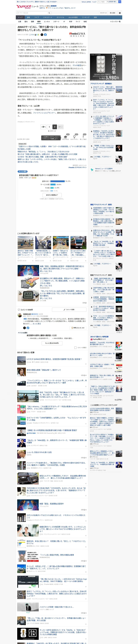Open the ジャパンタクシー article link
Image resolution: width=138 pixels, height=644 pixels.
tap(57, 382)
